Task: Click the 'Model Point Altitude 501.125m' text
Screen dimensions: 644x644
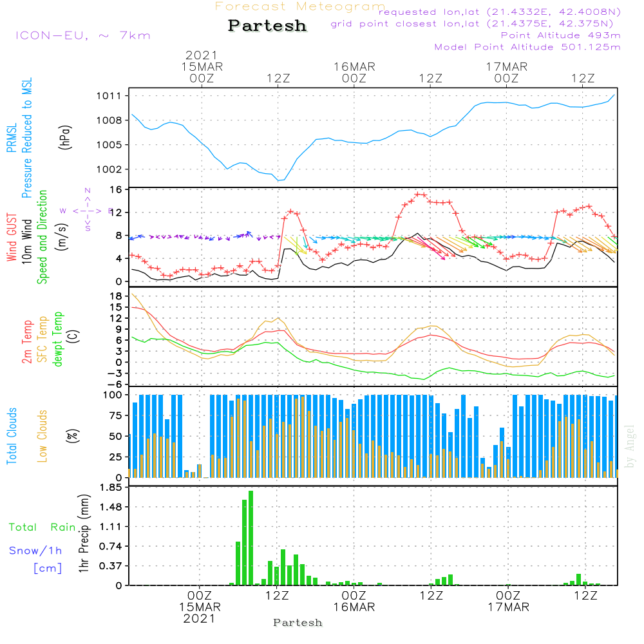Action: coord(527,47)
